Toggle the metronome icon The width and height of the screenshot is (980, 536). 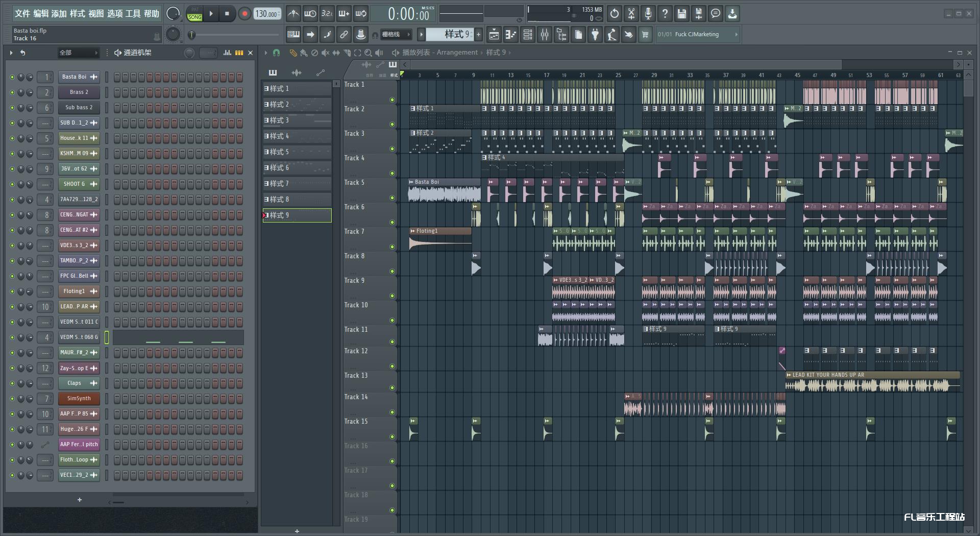click(293, 14)
